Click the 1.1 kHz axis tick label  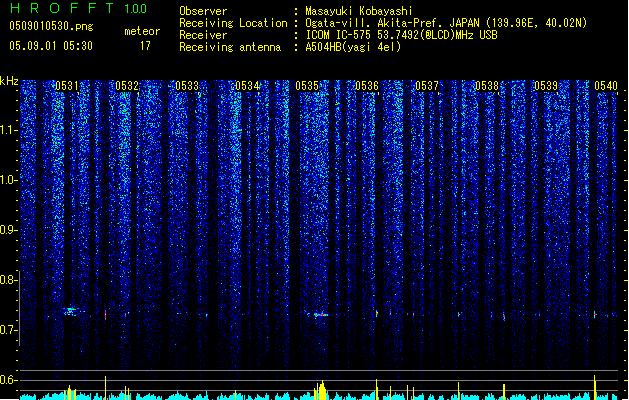coord(8,130)
